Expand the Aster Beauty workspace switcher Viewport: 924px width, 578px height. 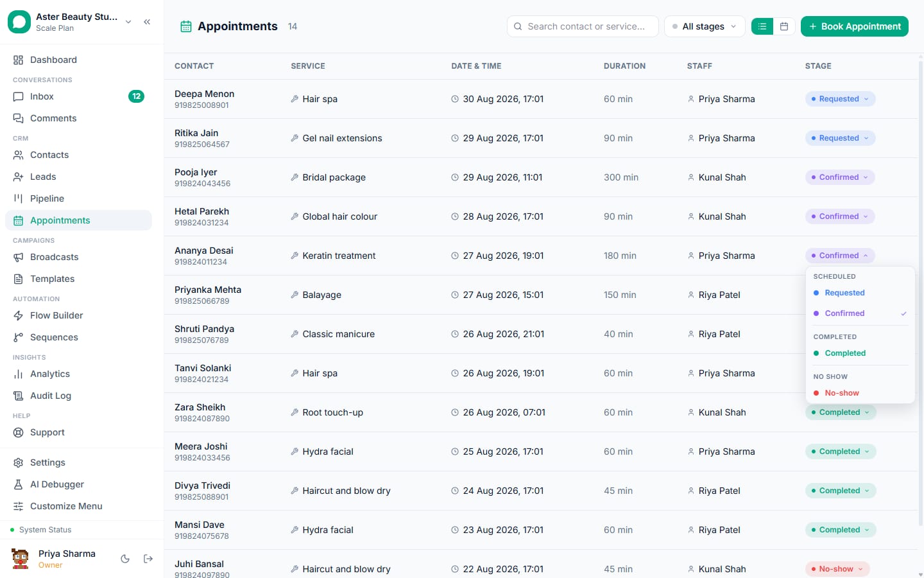(128, 22)
